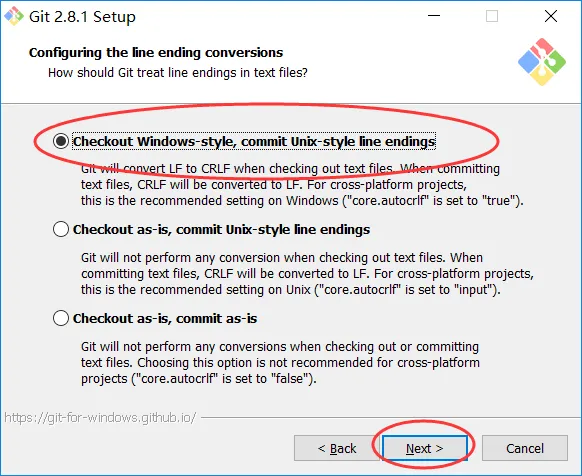The width and height of the screenshot is (582, 476).
Task: Click the Git icon in title bar
Action: coord(14,16)
